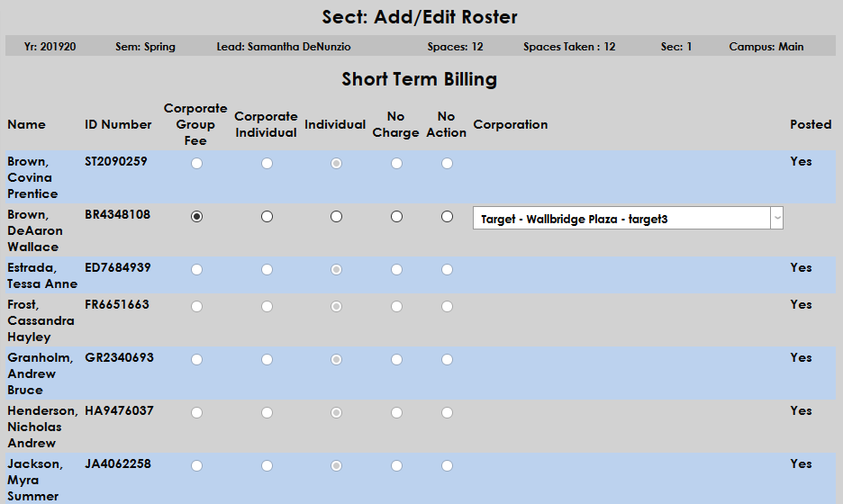Select Corporate Group Fee for Tessa Estrada
This screenshot has height=504, width=843.
coord(196,270)
